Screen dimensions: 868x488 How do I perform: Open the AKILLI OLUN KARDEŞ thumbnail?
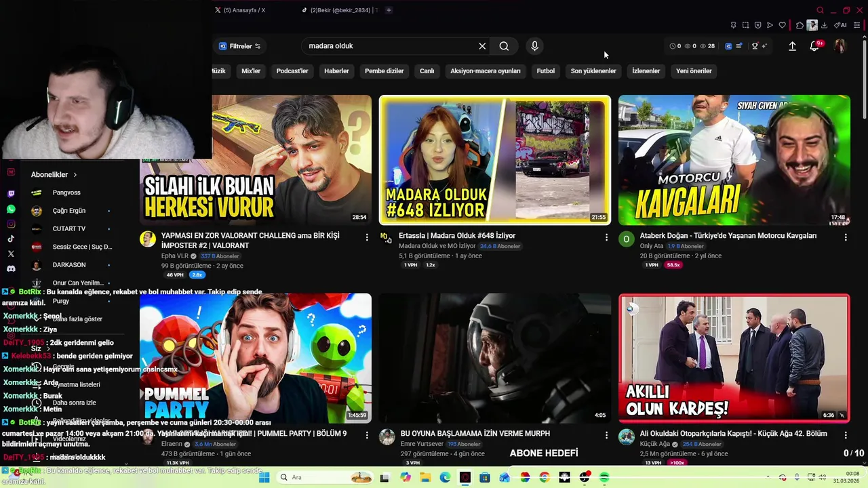tap(734, 358)
